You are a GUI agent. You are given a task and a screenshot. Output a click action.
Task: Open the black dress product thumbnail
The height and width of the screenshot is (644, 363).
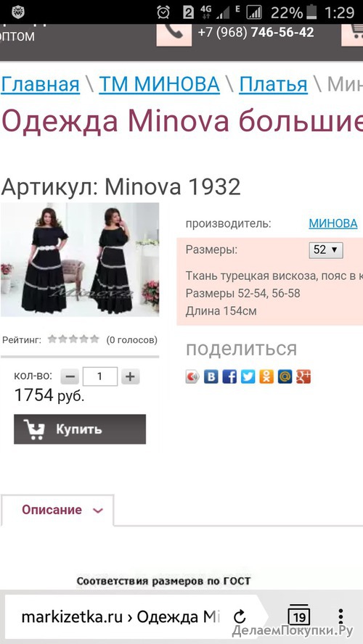pyautogui.click(x=80, y=260)
